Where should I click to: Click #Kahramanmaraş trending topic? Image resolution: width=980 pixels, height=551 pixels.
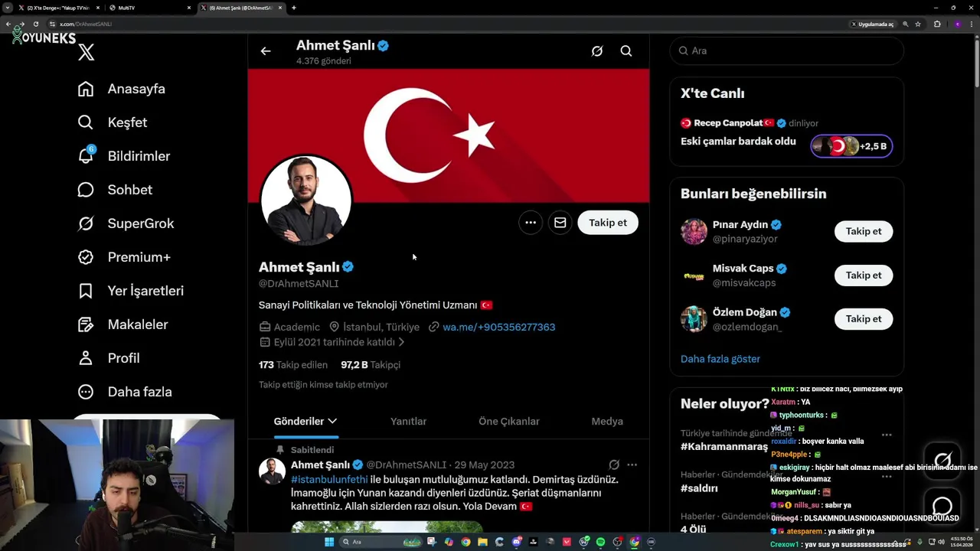point(724,447)
